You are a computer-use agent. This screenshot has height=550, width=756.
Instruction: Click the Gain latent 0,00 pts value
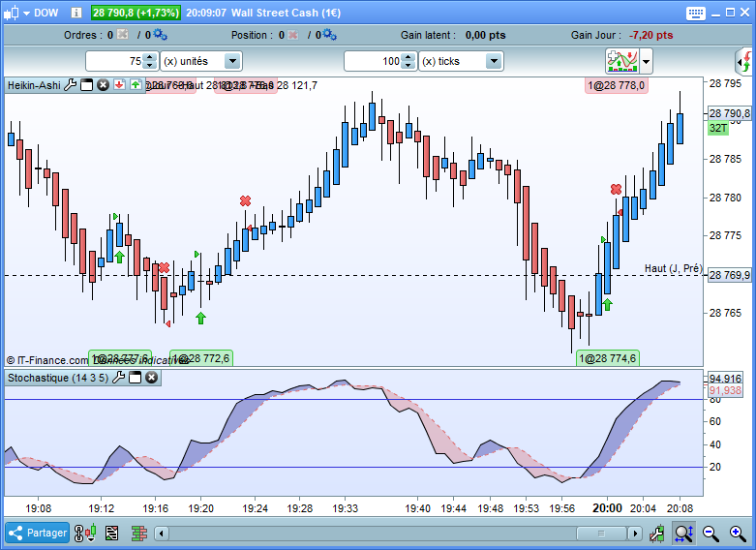[486, 35]
